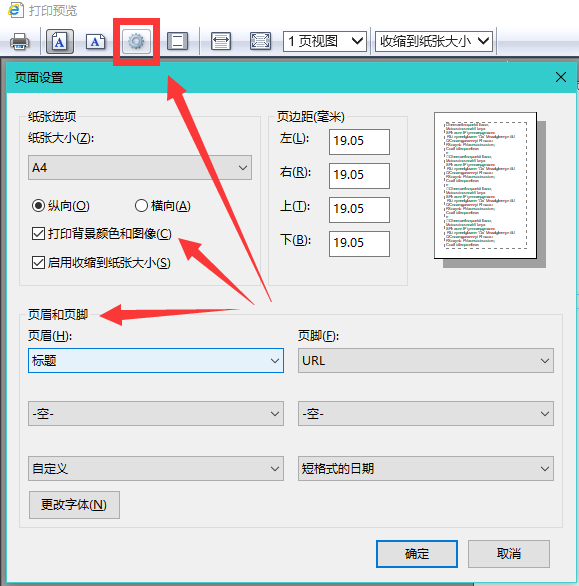Click the 更改字体 button

coord(74,505)
